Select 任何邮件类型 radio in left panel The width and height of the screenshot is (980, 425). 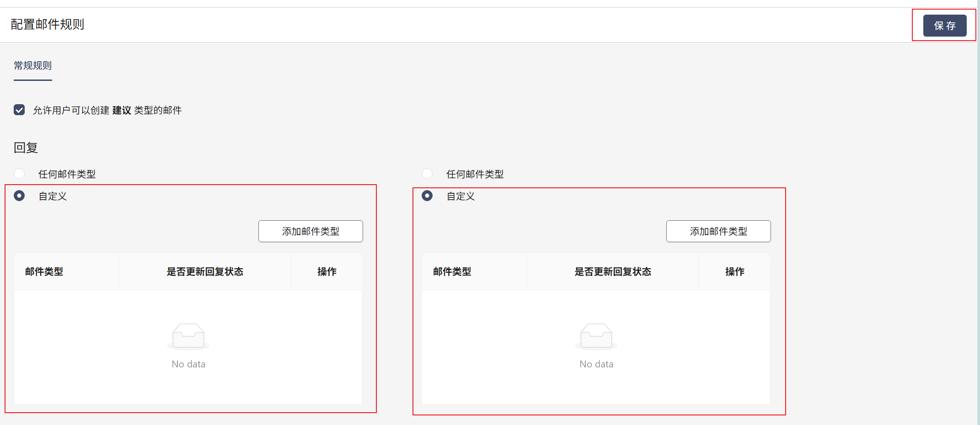click(x=19, y=174)
